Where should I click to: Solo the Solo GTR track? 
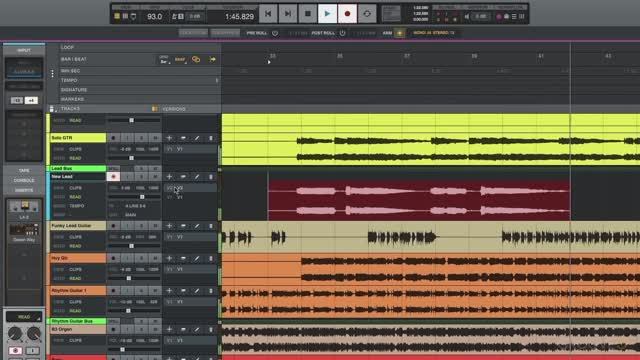click(x=141, y=138)
